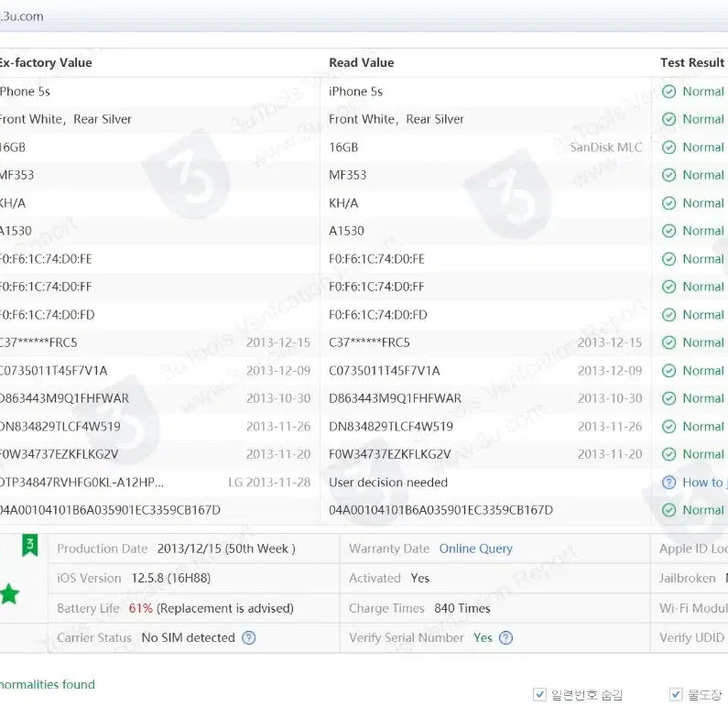Image resolution: width=728 pixels, height=728 pixels.
Task: Click the question icon beside How to
Action: 668,483
